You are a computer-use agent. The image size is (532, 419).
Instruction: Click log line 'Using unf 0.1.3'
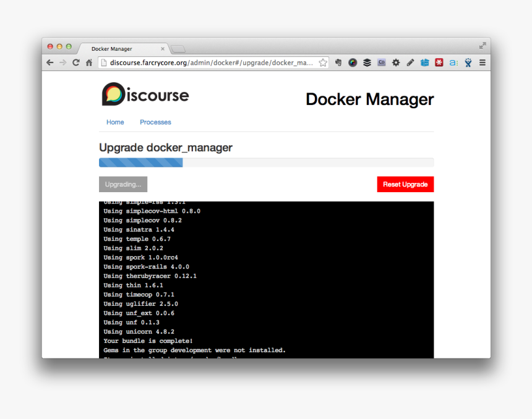pyautogui.click(x=131, y=323)
